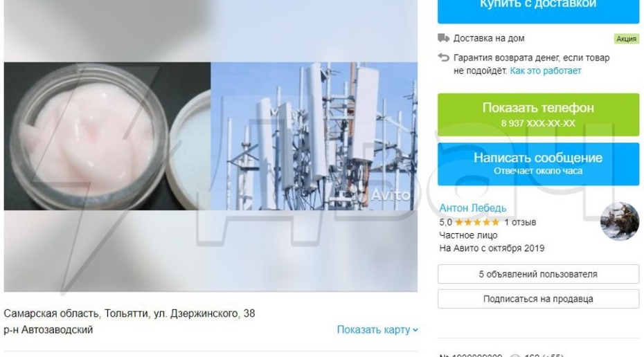Open the 1 отзыв reviews link
The height and width of the screenshot is (357, 644).
520,222
